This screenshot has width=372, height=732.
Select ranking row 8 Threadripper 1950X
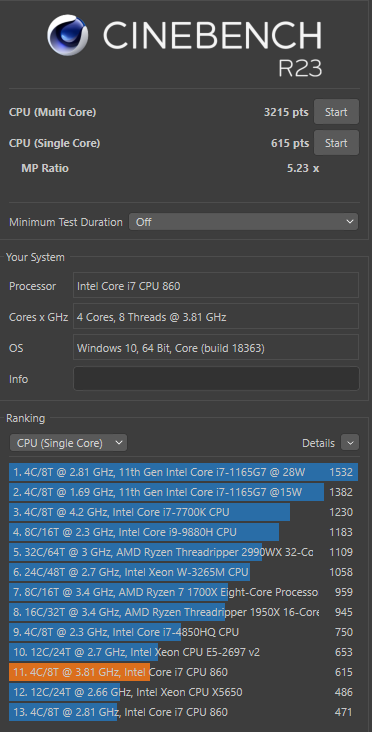(x=183, y=612)
